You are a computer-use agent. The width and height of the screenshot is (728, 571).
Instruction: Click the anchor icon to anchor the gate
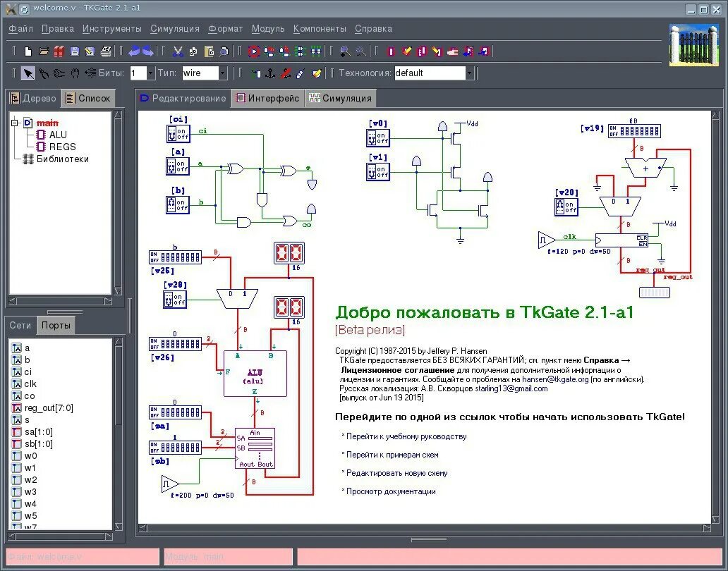click(270, 73)
